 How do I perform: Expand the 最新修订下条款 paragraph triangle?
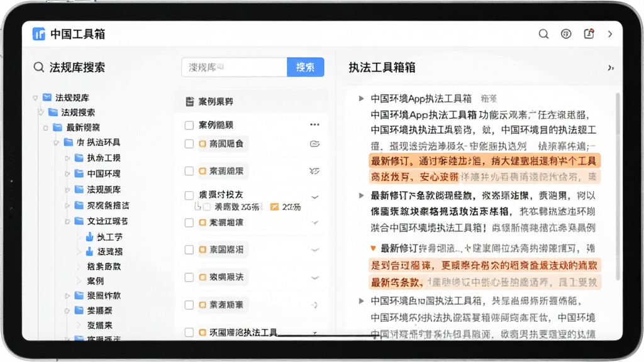pyautogui.click(x=361, y=195)
